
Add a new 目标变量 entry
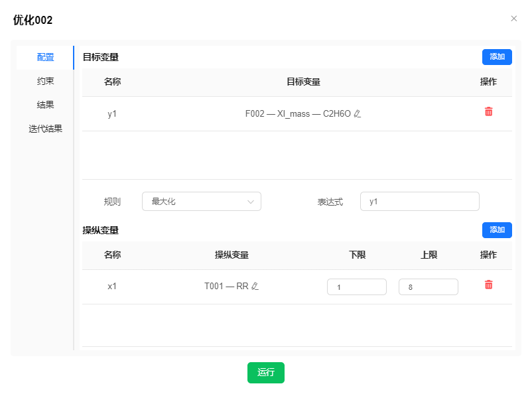tap(497, 57)
